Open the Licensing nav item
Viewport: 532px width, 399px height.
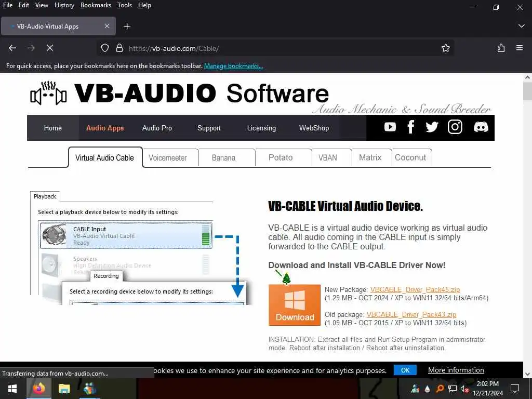261,128
